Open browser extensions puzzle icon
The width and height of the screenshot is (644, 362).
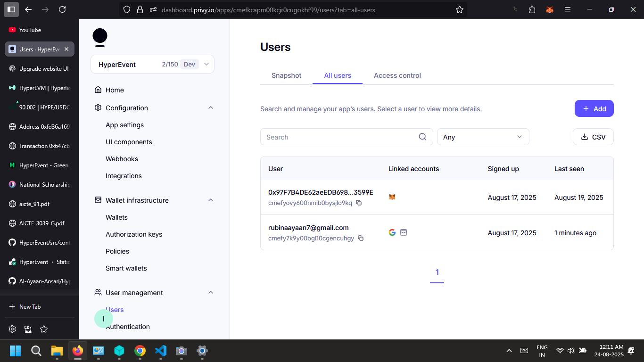click(x=532, y=9)
